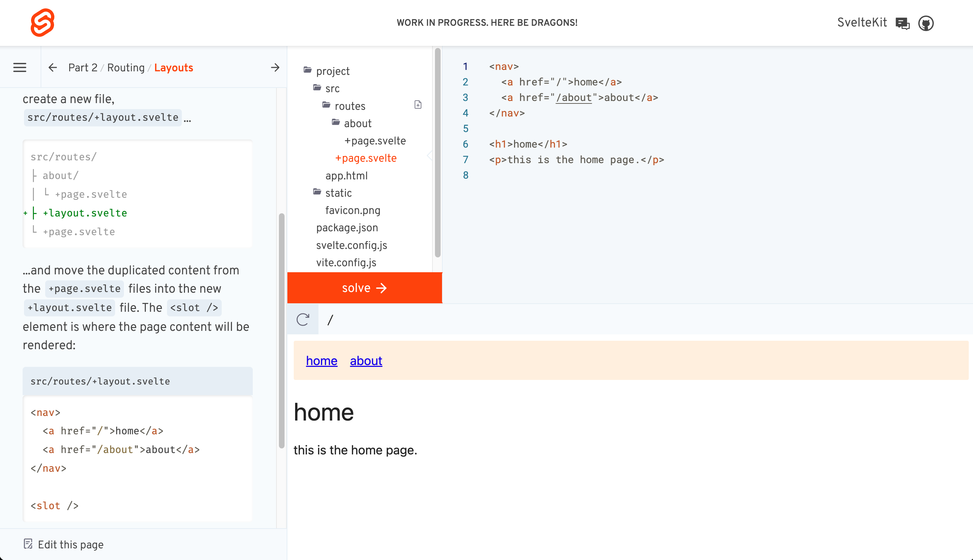Click the home link in the preview

pyautogui.click(x=322, y=361)
